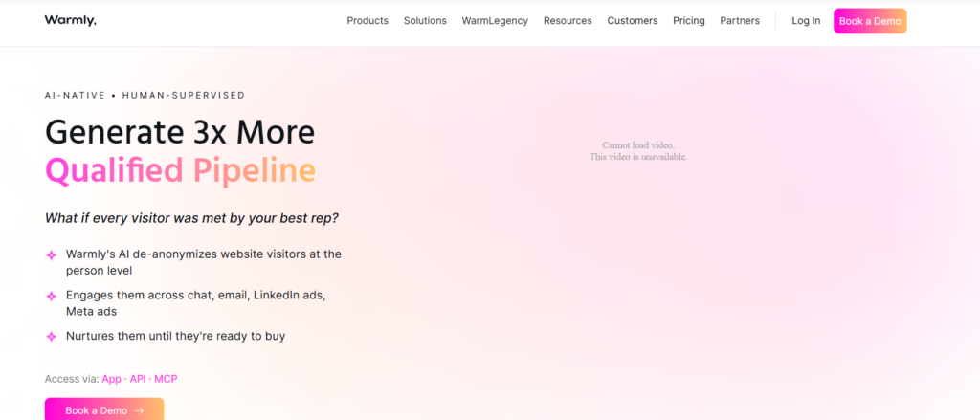Screen dimensions: 980x420
Task: View the Pricing page
Action: point(689,21)
